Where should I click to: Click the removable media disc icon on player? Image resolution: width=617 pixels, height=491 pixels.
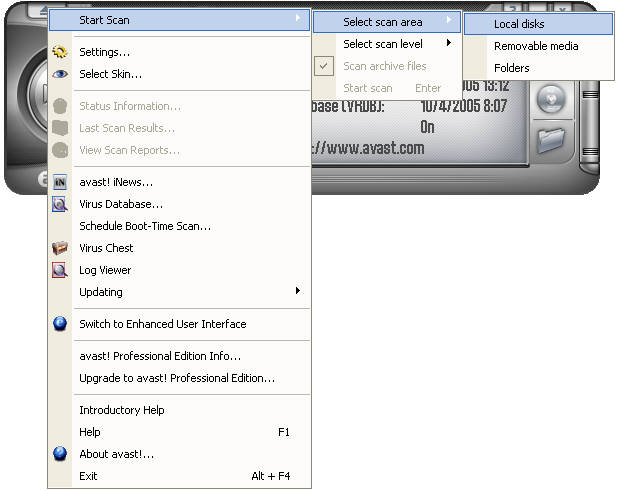[551, 99]
